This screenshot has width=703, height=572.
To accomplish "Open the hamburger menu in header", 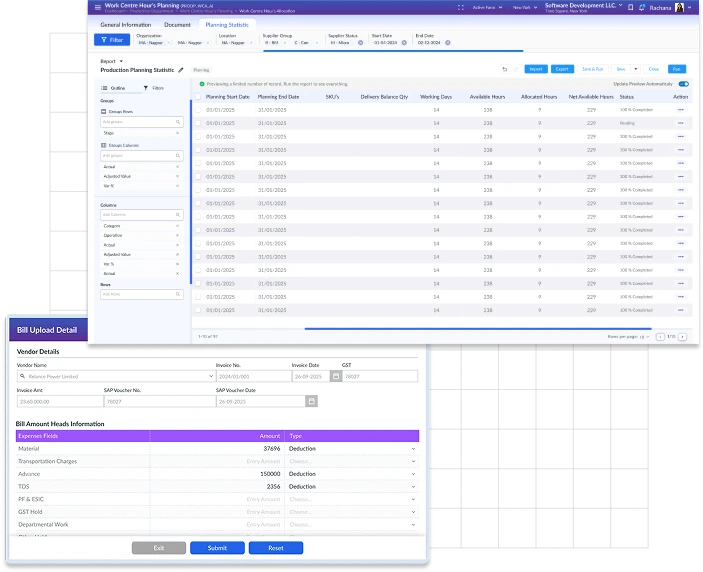I will click(x=97, y=7).
